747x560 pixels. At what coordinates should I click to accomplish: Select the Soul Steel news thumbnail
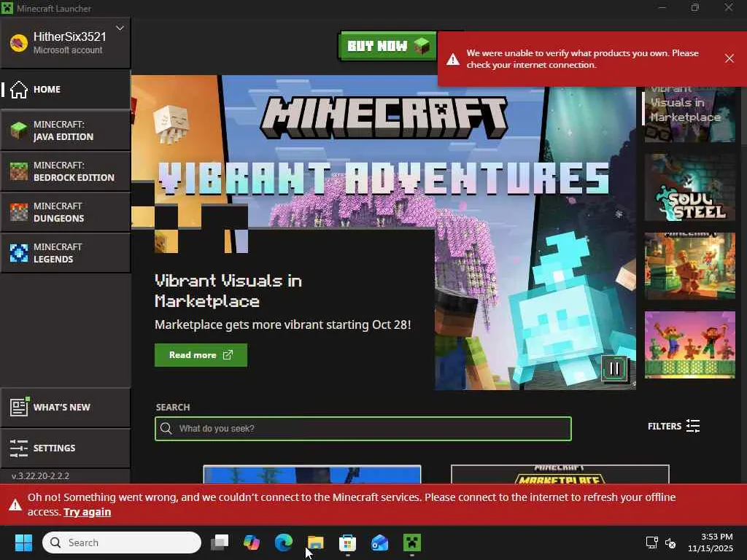click(x=689, y=187)
